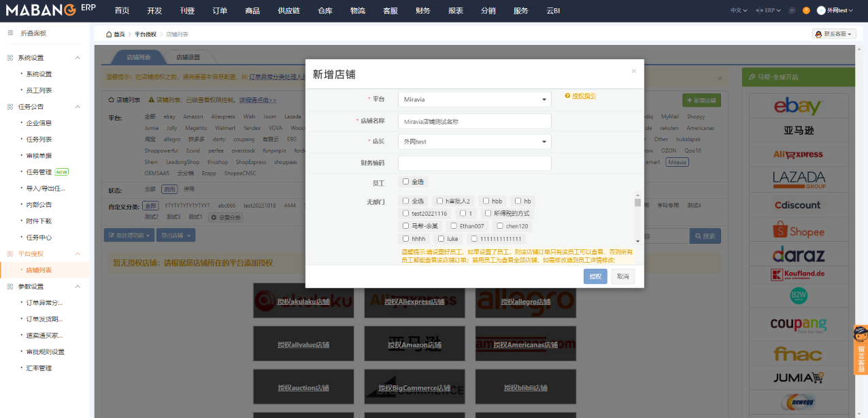This screenshot has width=868, height=418.
Task: Click the 授权 button in the dialog
Action: point(595,276)
